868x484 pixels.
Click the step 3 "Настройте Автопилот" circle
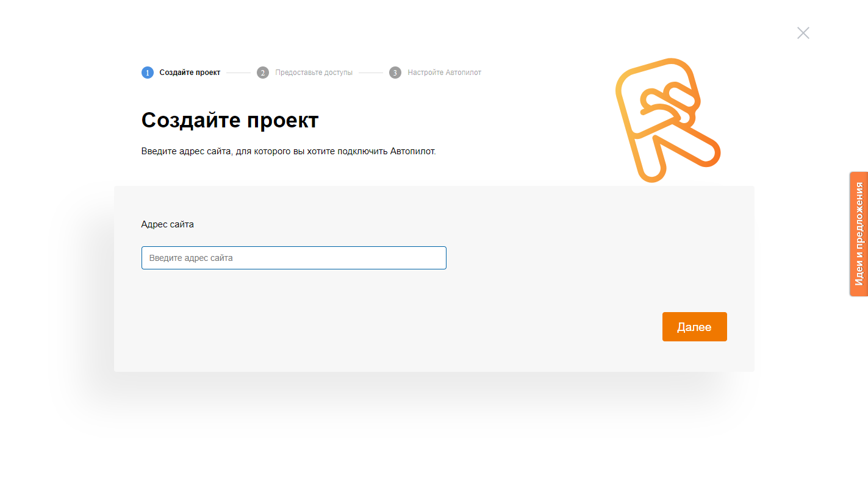point(395,72)
